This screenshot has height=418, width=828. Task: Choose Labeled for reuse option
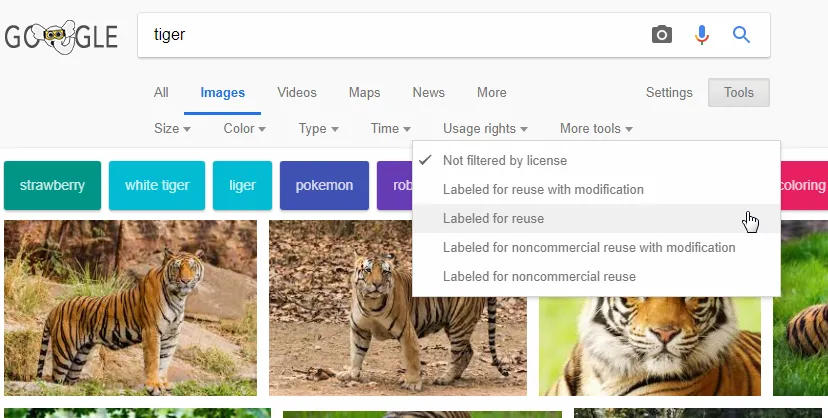tap(596, 218)
